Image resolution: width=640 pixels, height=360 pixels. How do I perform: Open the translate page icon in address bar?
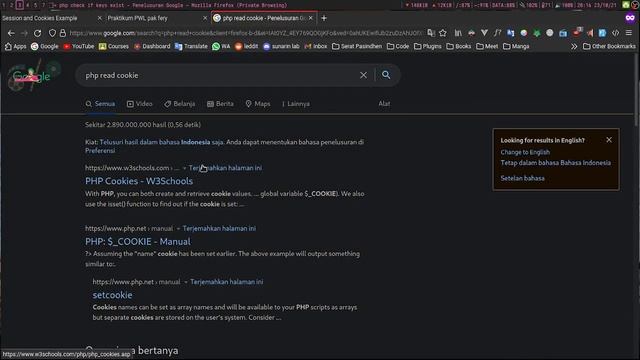(431, 33)
